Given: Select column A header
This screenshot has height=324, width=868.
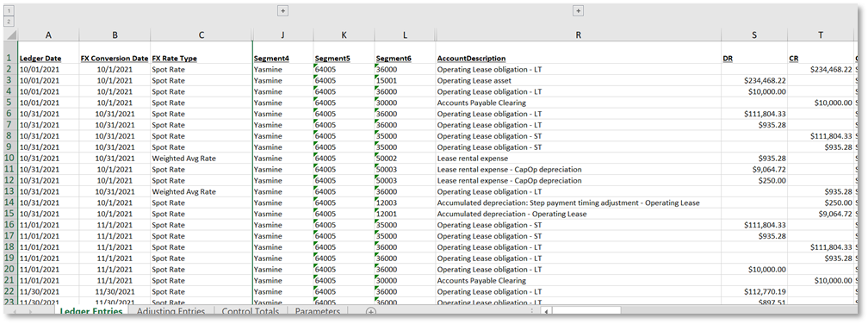Looking at the screenshot, I should click(49, 34).
